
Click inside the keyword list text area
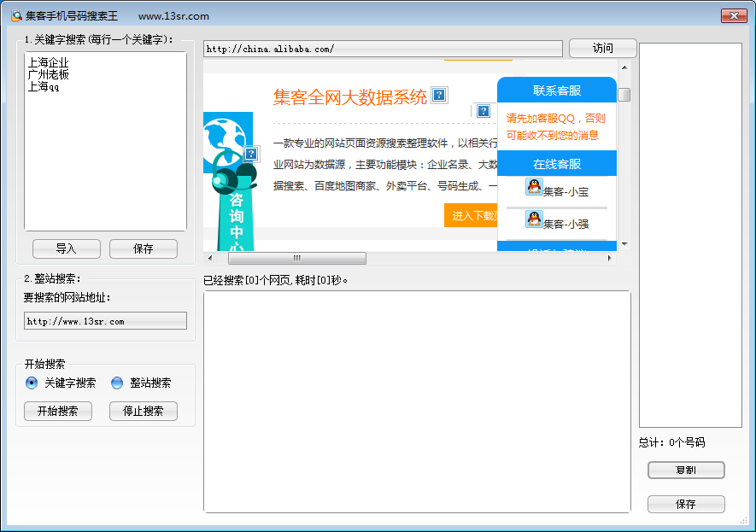click(106, 141)
